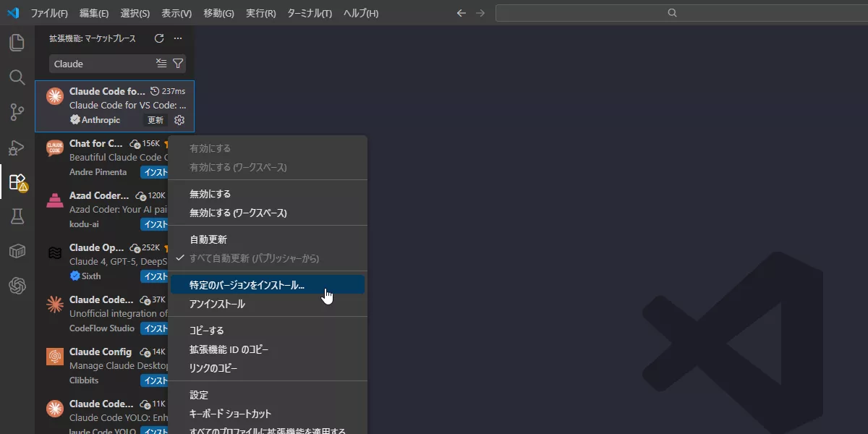Open the Testing beaker icon

(16, 216)
